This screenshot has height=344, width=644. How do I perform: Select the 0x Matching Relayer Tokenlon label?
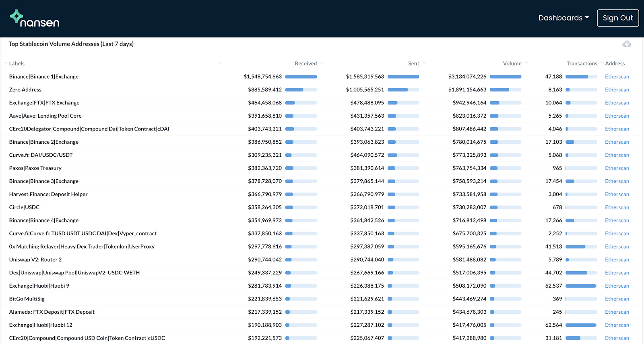82,247
